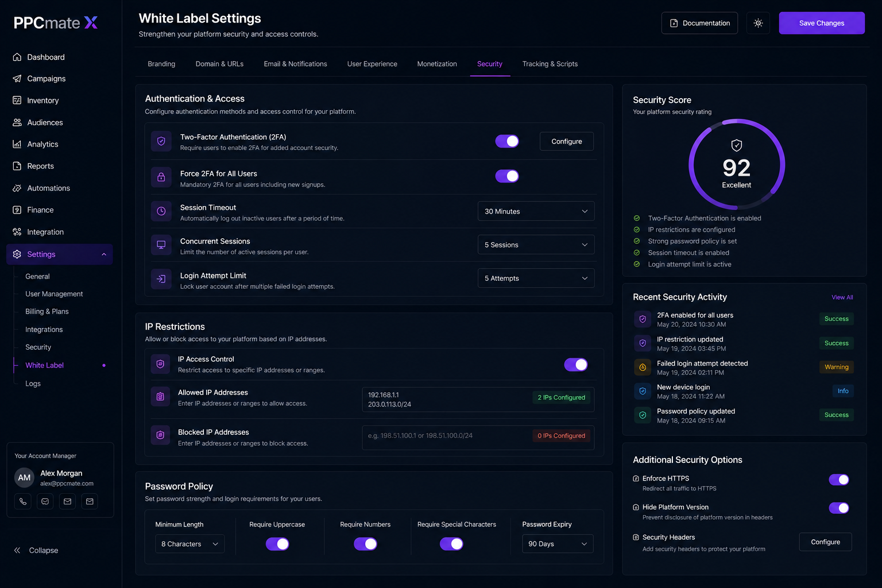882x588 pixels.
Task: Disable the Force 2FA for All Users toggle
Action: click(x=507, y=176)
